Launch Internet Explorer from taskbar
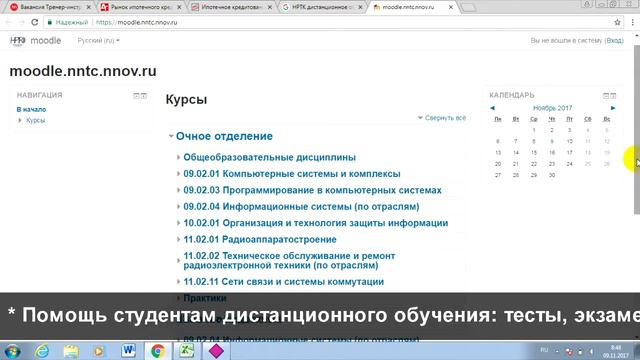 point(42,351)
